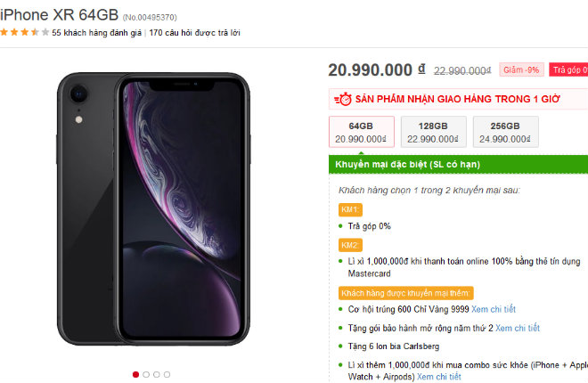Viewport: 588px width, 383px height.
Task: View details for 600 Chỉ Vàng prize
Action: 495,310
